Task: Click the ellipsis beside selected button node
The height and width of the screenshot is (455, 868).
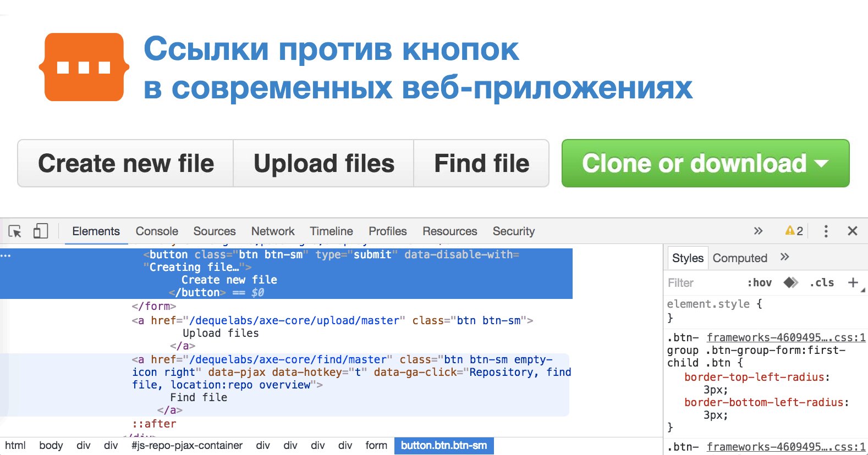Action: [x=6, y=256]
